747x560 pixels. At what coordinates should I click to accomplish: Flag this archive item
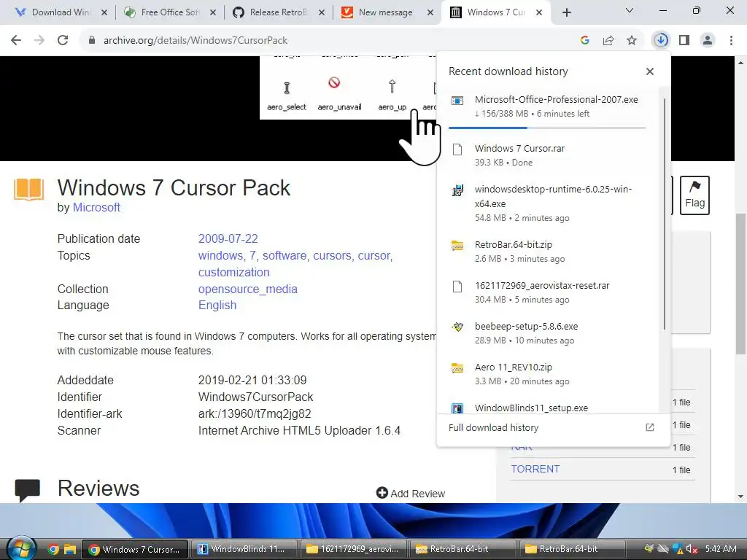tap(694, 195)
